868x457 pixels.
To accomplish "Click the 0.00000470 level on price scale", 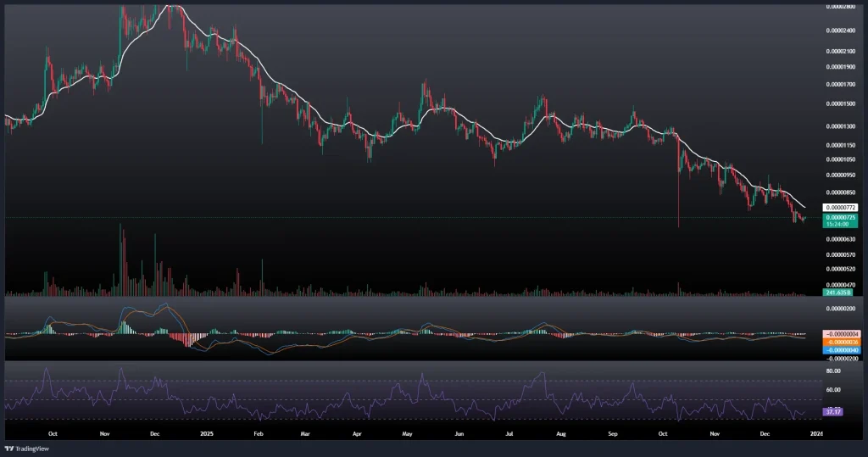I will coord(842,284).
